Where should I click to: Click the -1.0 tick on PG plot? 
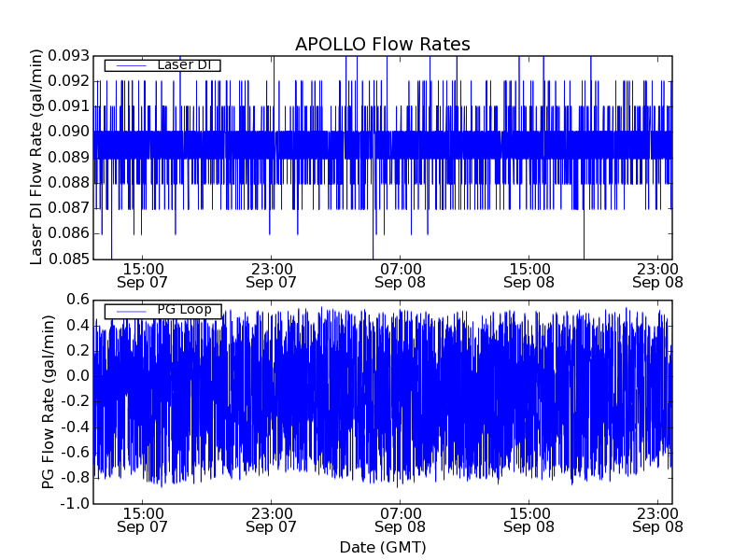(x=76, y=503)
